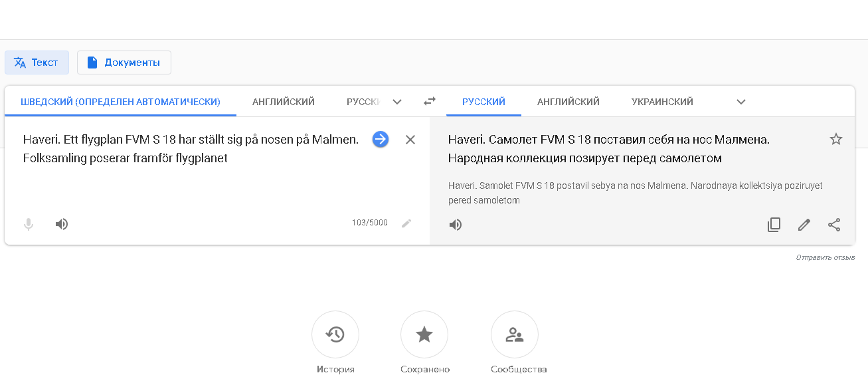868x383 pixels.
Task: Suggest an edit with pencil icon
Action: pos(804,225)
